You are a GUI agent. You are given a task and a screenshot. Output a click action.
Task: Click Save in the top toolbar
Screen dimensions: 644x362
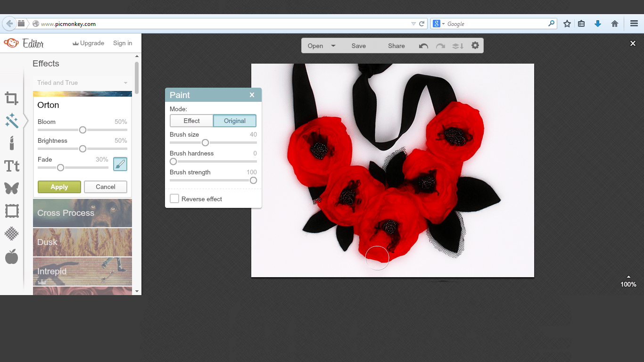pos(358,46)
